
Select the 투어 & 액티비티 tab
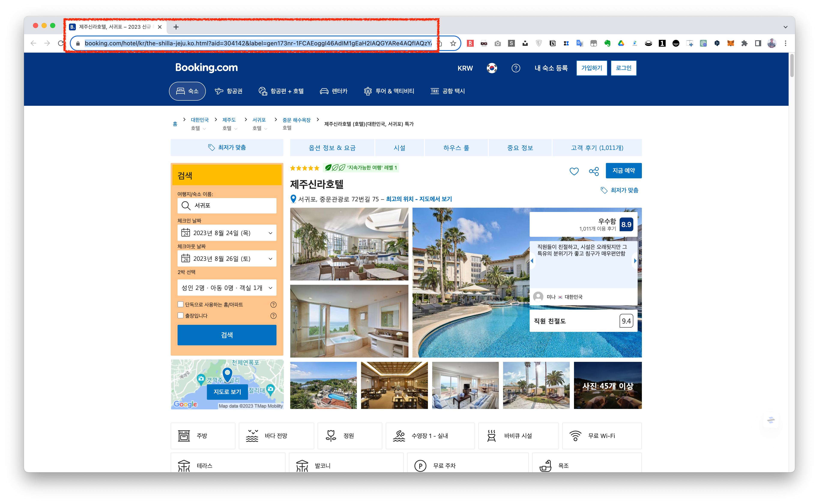point(389,91)
